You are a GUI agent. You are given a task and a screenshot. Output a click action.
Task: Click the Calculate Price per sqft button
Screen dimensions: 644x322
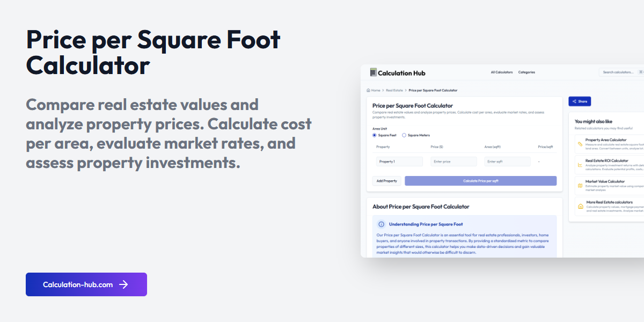point(480,181)
